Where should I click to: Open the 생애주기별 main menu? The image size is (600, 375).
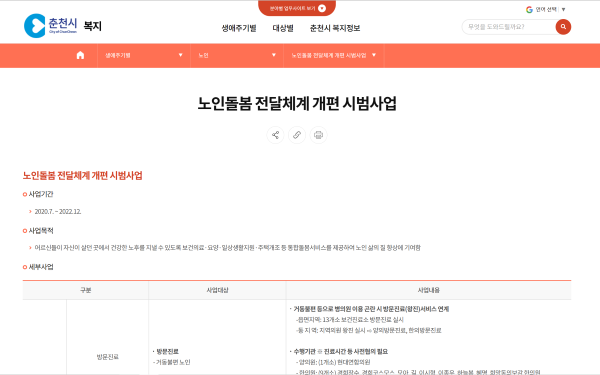click(x=239, y=28)
